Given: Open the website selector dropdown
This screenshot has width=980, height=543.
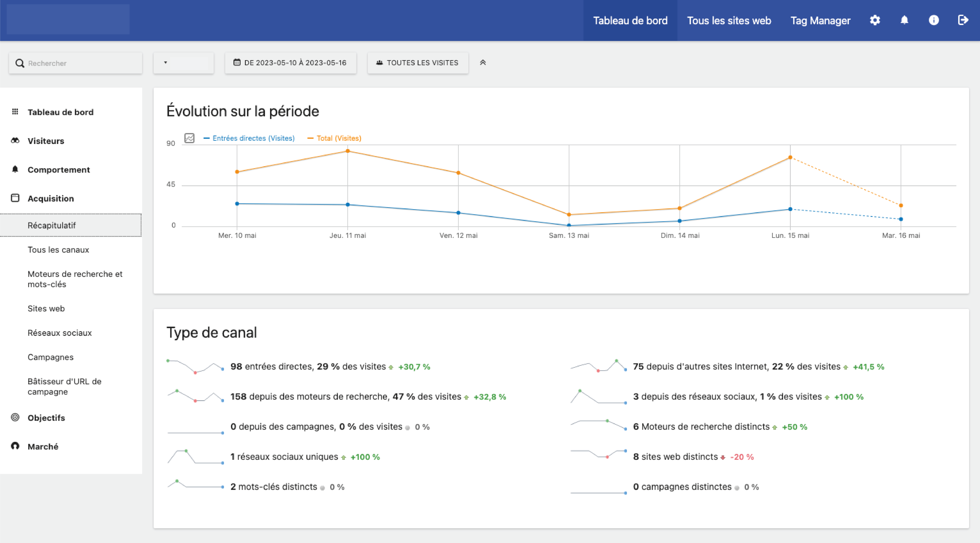Looking at the screenshot, I should [183, 63].
